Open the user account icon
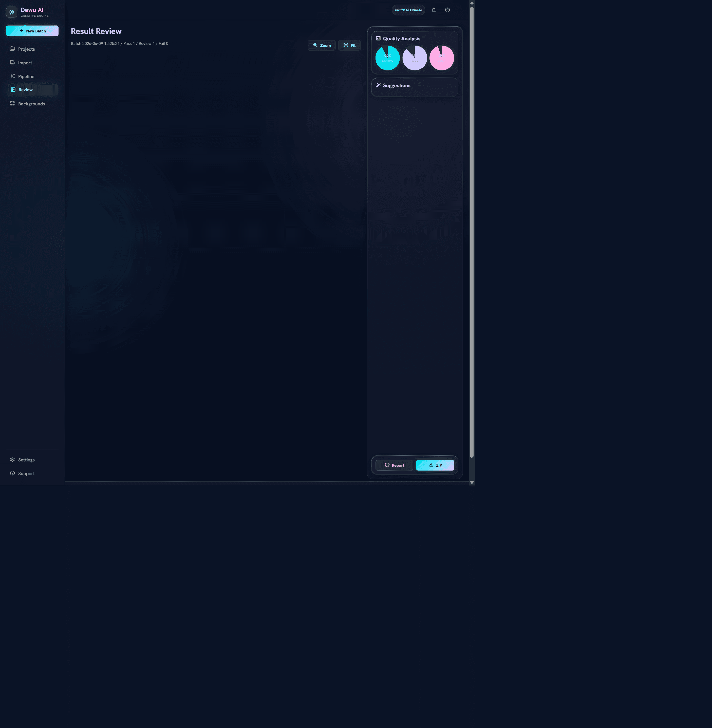The width and height of the screenshot is (712, 728). (447, 10)
